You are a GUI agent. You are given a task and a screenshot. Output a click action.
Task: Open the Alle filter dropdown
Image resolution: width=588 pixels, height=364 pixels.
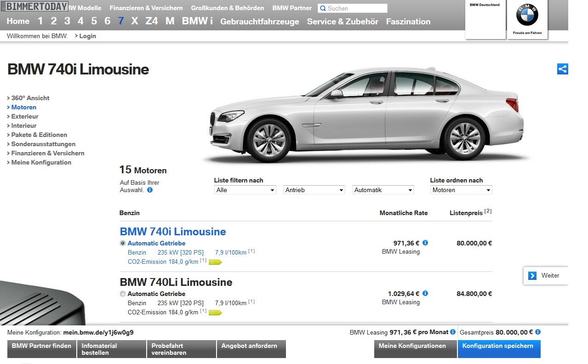[x=245, y=190]
